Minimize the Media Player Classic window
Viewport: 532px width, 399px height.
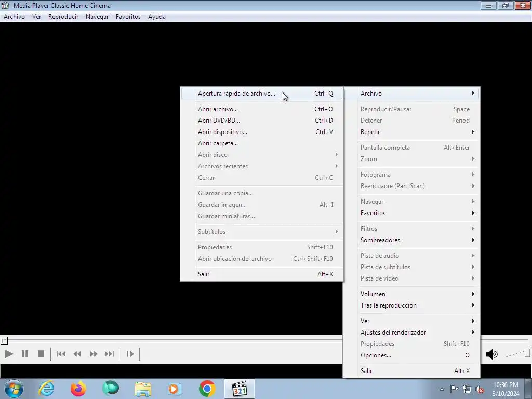click(488, 5)
